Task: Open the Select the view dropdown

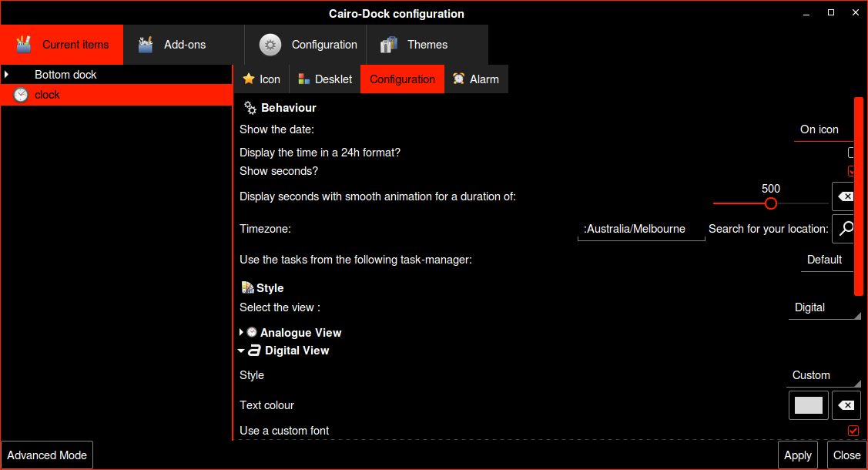Action: (x=823, y=307)
